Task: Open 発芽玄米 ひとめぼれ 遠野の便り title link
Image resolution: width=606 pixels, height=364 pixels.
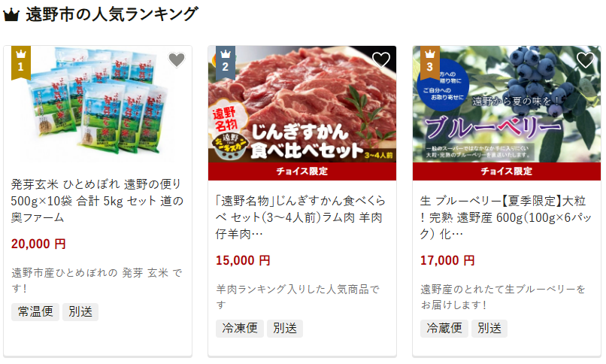Action: 97,201
